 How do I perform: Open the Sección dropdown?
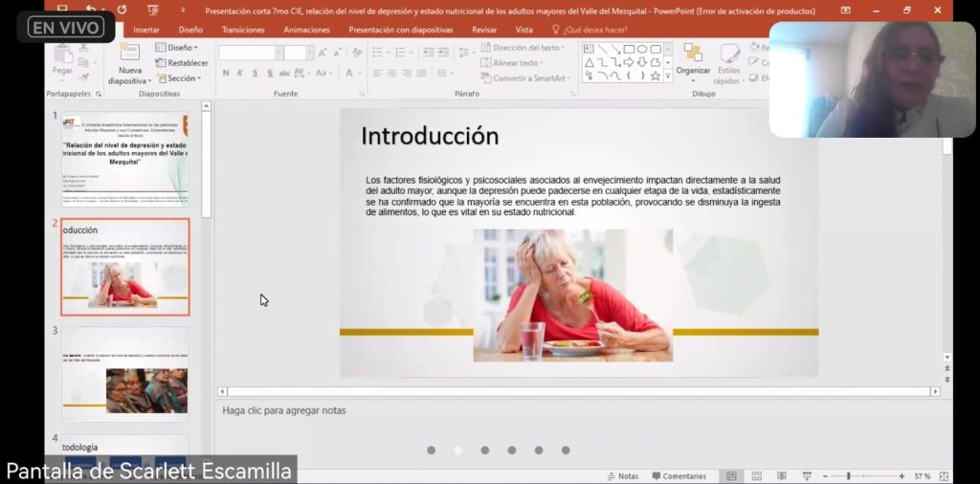(x=180, y=78)
